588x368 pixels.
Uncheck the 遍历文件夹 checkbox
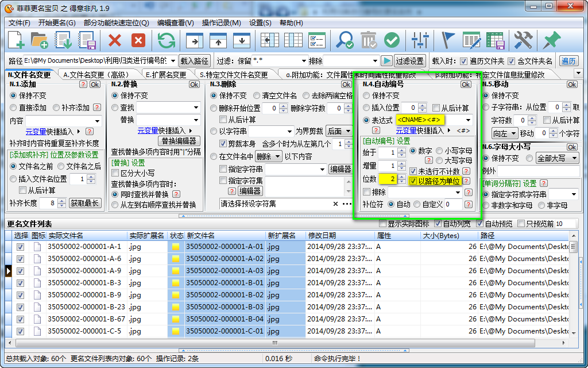pyautogui.click(x=464, y=61)
